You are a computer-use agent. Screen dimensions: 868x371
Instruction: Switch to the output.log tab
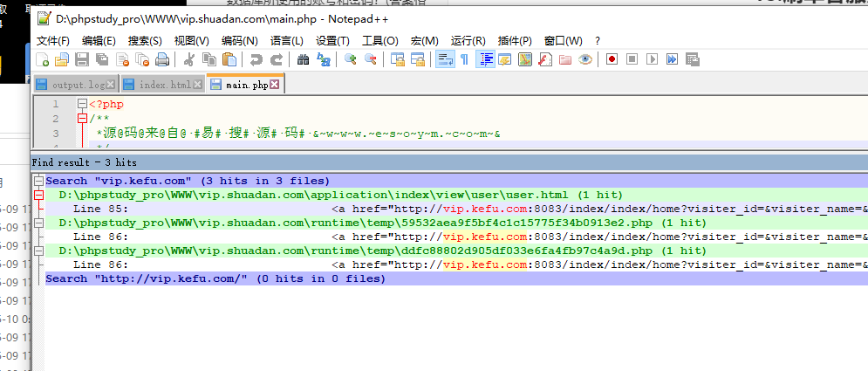point(77,85)
